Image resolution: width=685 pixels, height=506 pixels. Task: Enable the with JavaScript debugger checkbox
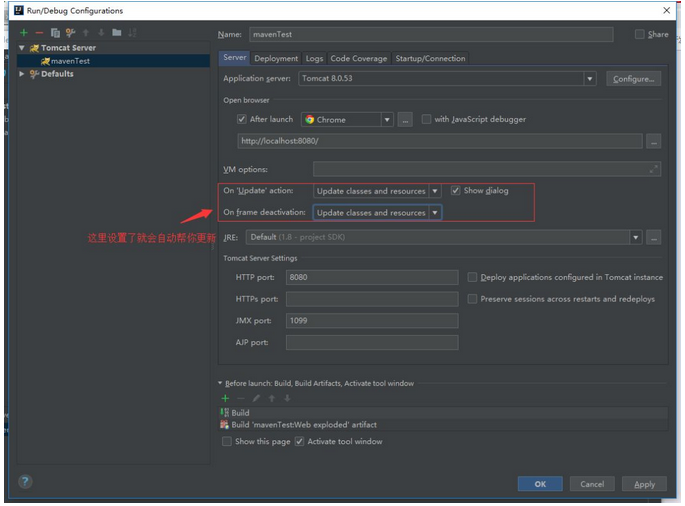pyautogui.click(x=426, y=119)
